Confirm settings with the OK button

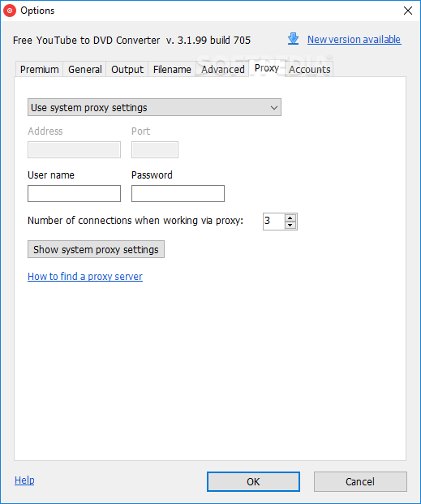point(253,481)
